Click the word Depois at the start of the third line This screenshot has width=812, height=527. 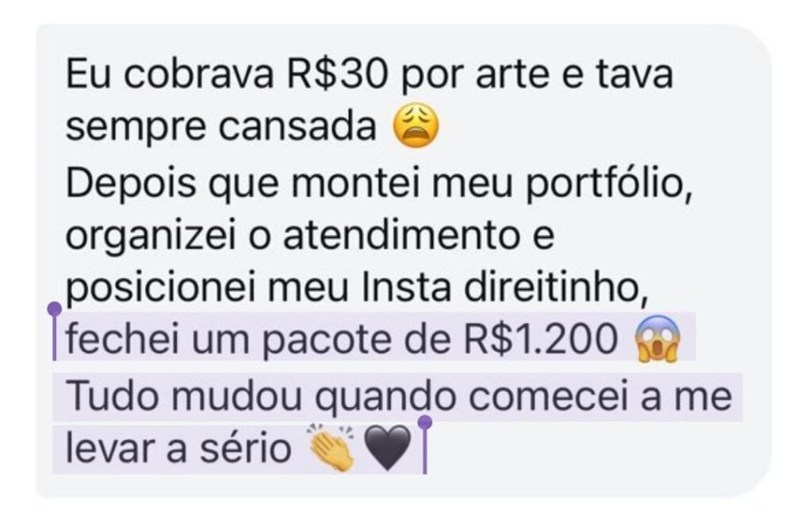tap(131, 184)
